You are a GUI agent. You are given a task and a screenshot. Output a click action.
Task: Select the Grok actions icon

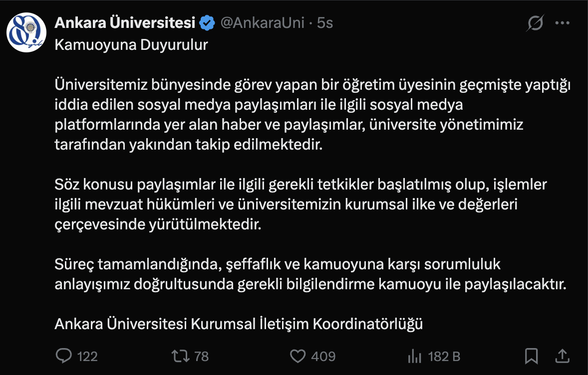[535, 22]
